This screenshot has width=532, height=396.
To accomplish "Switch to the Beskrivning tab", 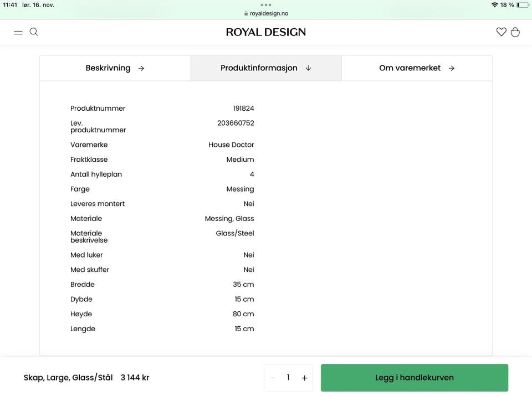I will (x=115, y=68).
